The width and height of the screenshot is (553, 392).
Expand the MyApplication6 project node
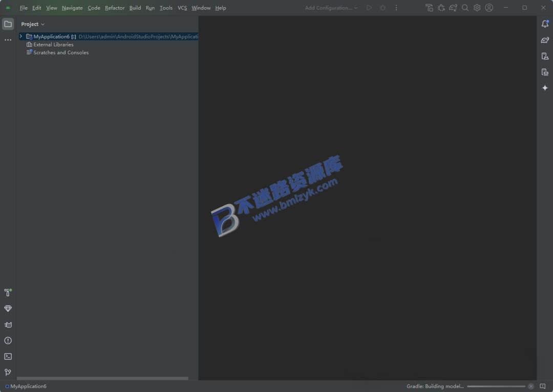[21, 36]
